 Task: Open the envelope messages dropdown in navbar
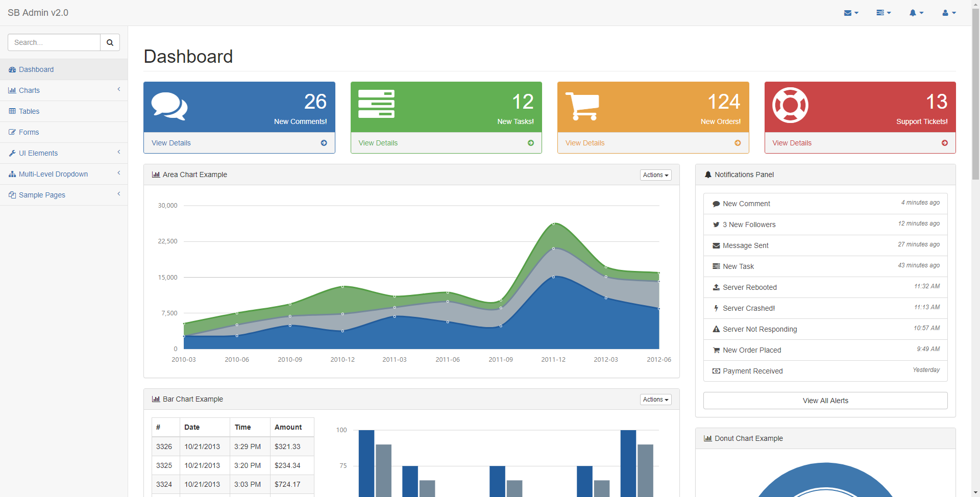tap(851, 13)
